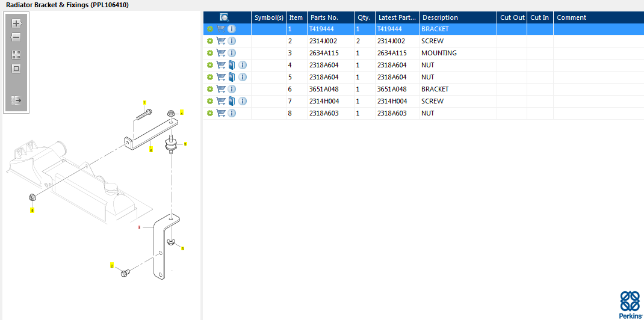Open info for item 3 MOUNTING
The image size is (644, 320).
tap(232, 53)
